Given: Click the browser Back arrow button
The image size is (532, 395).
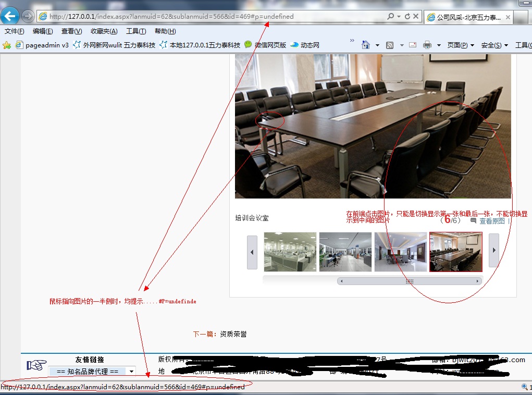Looking at the screenshot, I should point(11,16).
